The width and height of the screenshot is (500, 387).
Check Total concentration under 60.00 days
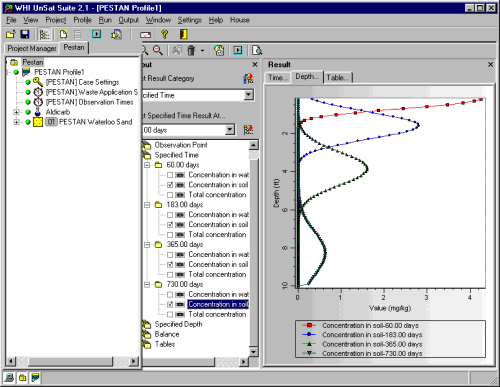(170, 195)
